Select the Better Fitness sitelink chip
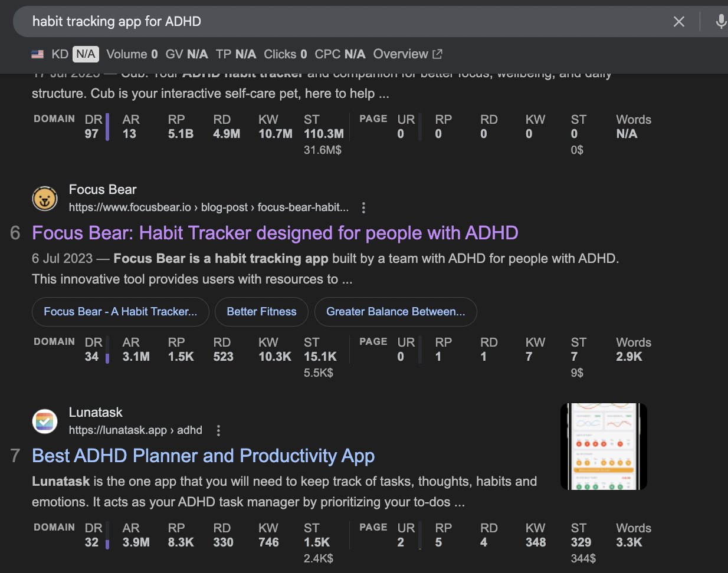 click(261, 312)
